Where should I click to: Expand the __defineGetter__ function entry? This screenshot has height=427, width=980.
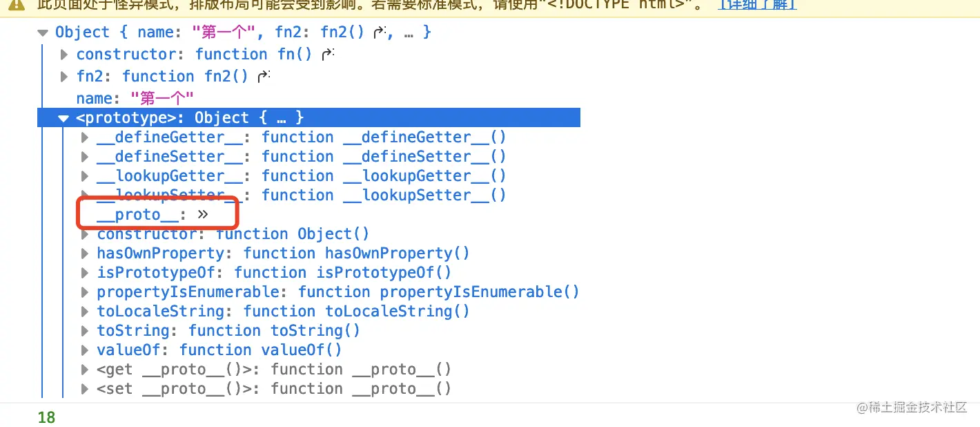pos(85,137)
